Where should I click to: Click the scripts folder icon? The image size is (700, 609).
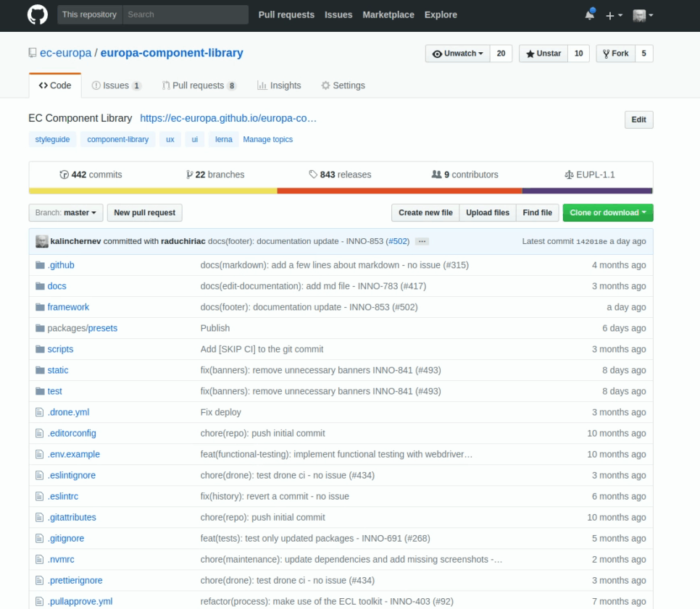[x=40, y=349]
